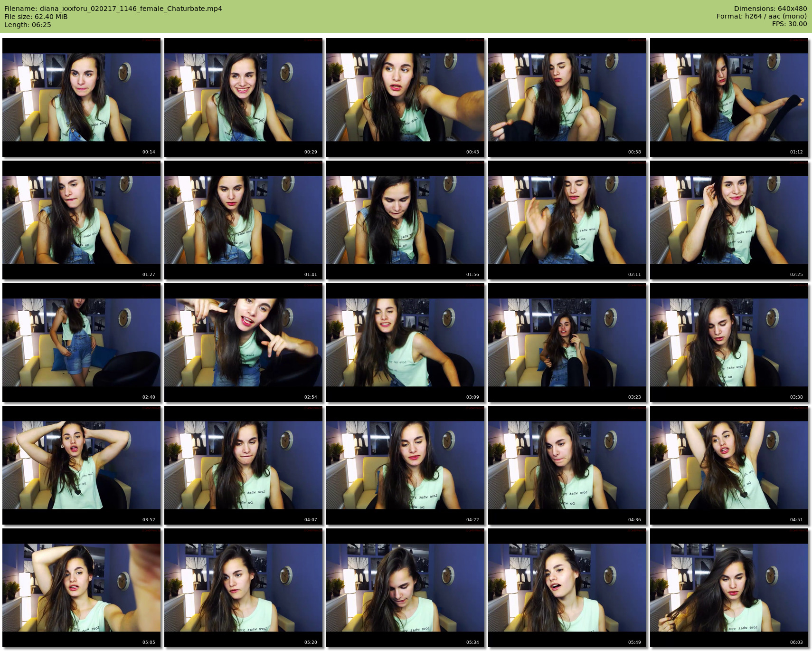Select the thumbnail timestamped 01:27

[82, 220]
